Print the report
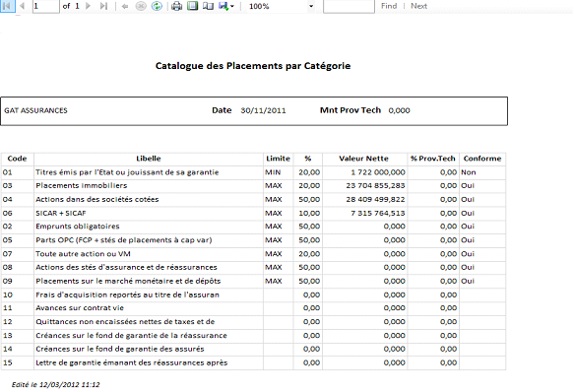The height and width of the screenshot is (392, 574). coord(177,6)
